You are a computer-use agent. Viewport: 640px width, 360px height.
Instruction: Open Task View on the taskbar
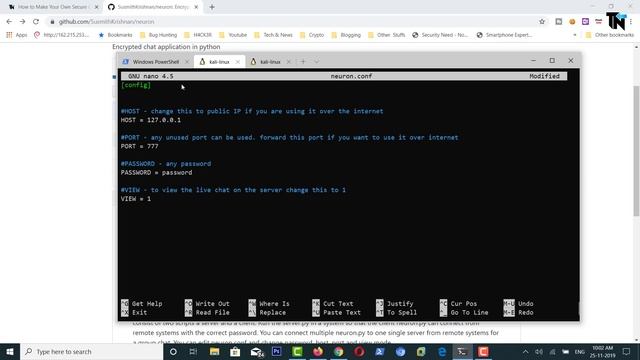click(193, 351)
